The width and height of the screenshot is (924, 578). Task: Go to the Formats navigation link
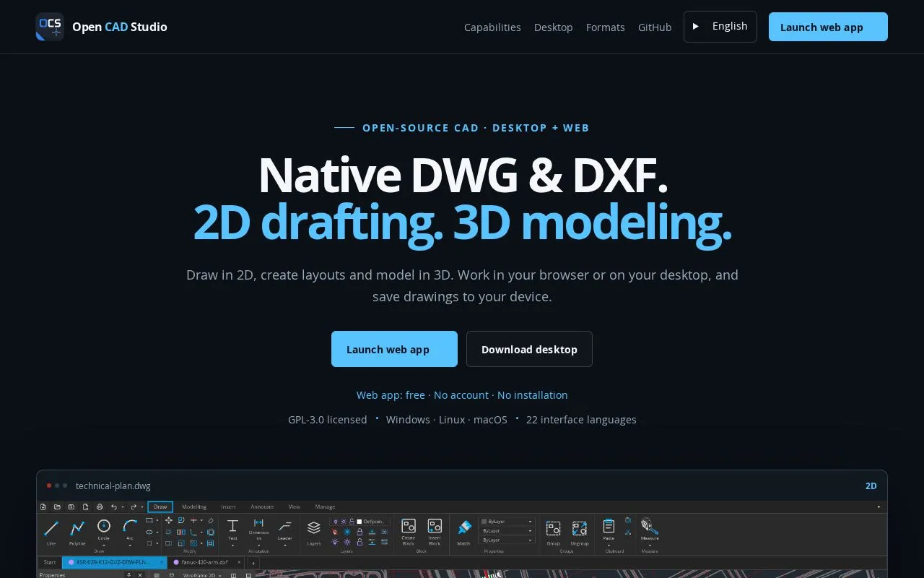click(x=606, y=27)
